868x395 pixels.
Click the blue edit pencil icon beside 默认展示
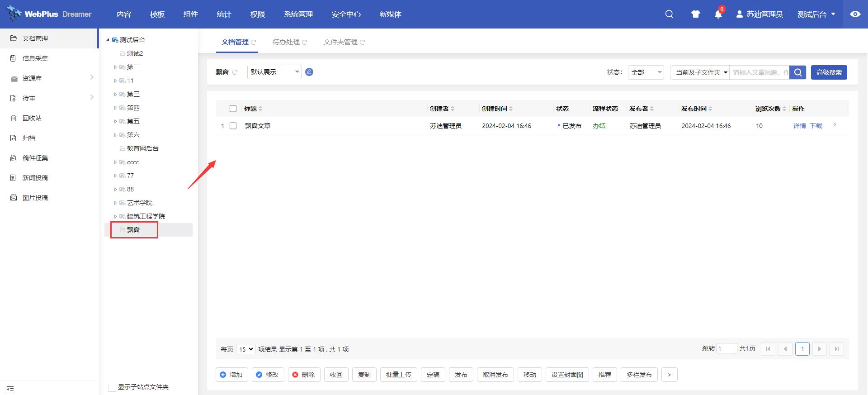click(x=309, y=72)
